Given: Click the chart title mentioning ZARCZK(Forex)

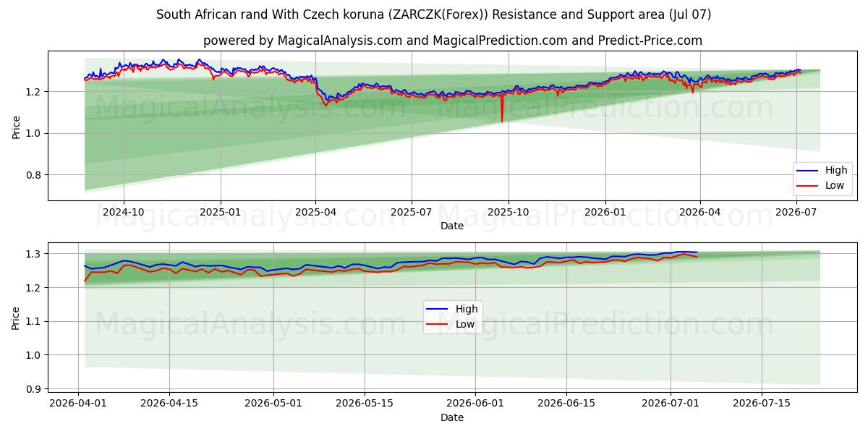Looking at the screenshot, I should 434,14.
